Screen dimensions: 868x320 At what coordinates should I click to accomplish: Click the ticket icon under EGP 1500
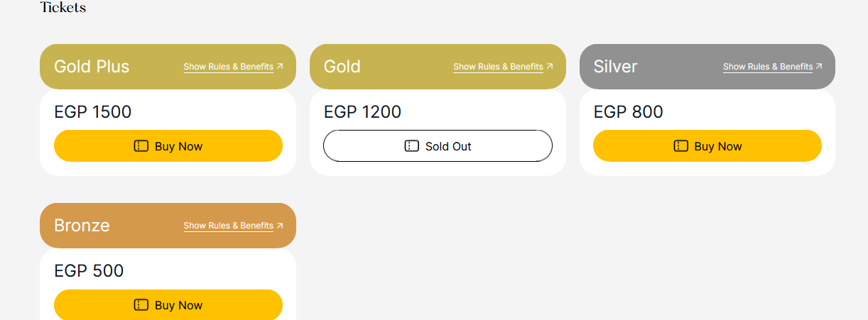(141, 146)
